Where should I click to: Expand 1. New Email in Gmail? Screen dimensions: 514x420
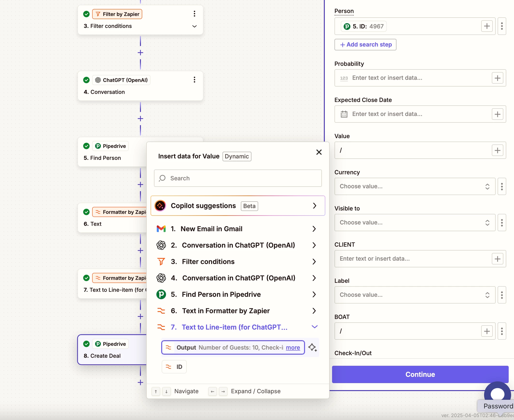click(x=238, y=229)
